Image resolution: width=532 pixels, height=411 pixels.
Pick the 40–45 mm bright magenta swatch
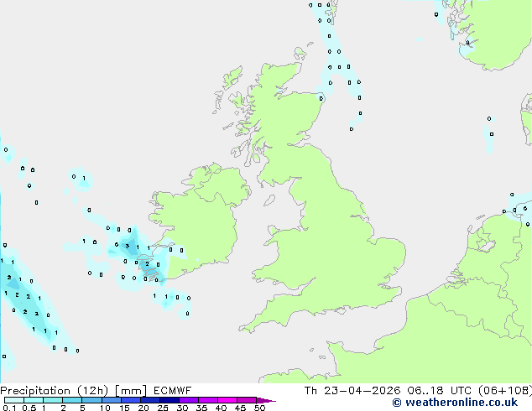pos(227,400)
